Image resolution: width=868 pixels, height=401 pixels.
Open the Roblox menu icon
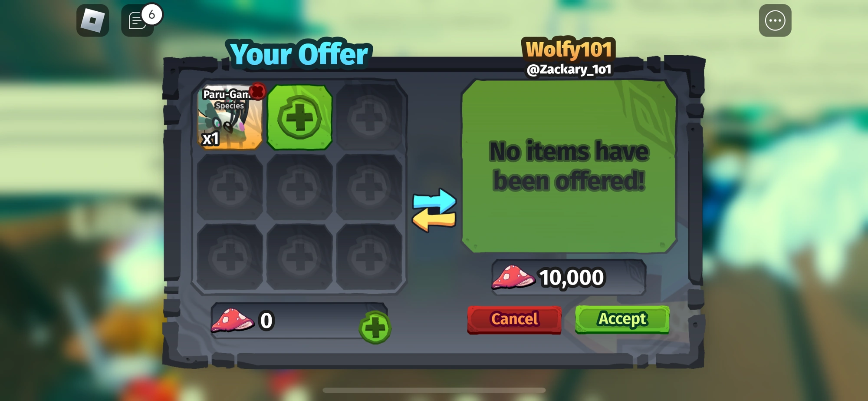point(92,20)
